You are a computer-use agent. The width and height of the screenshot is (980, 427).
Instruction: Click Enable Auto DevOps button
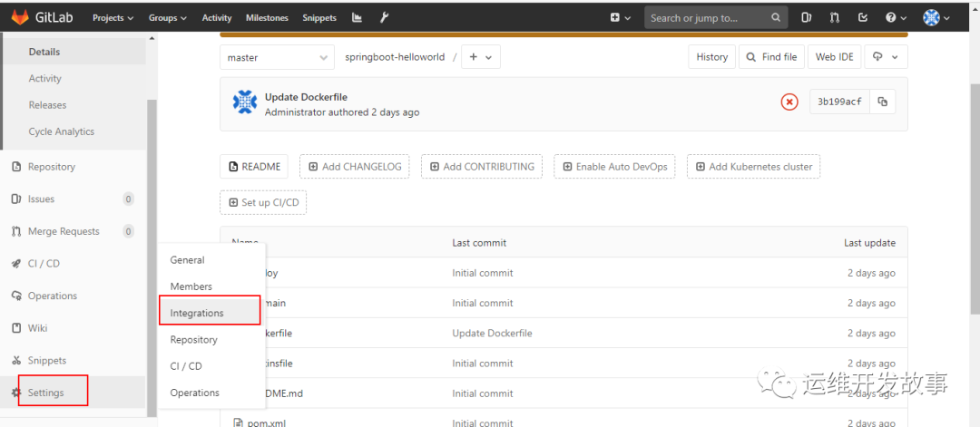pyautogui.click(x=614, y=167)
